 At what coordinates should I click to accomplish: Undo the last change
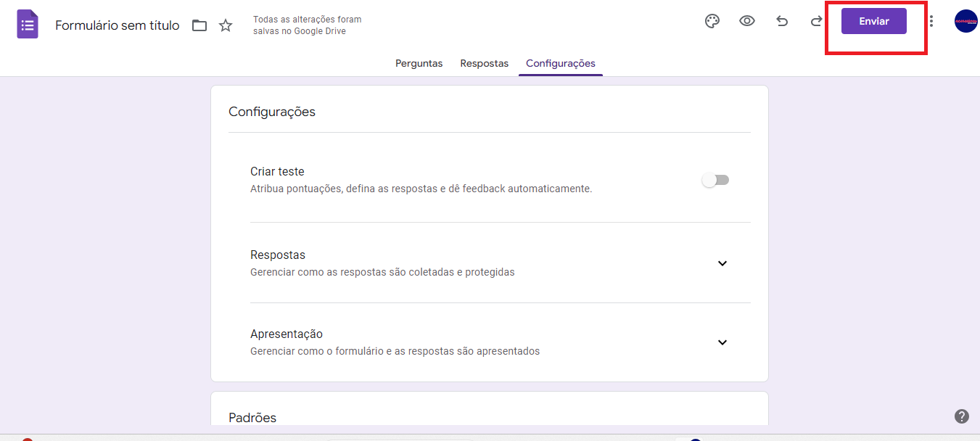click(x=782, y=21)
